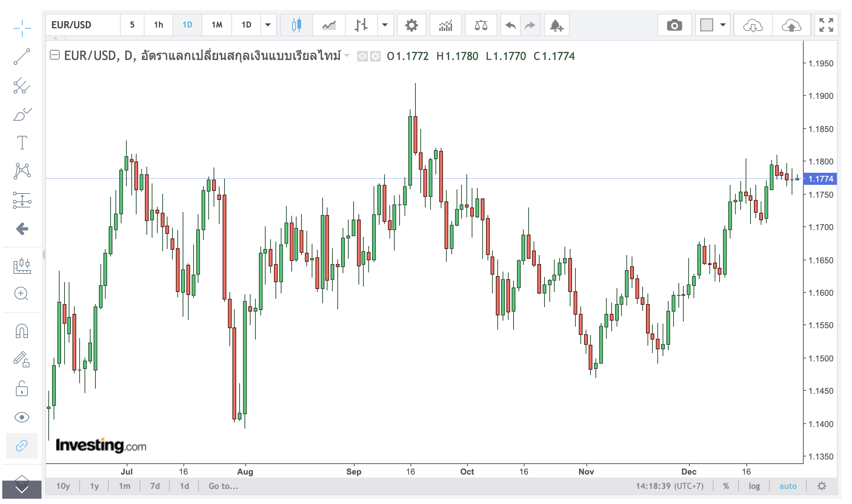Activate the magnet mode tool
Viewport: 852px width, 504px height.
pos(22,331)
